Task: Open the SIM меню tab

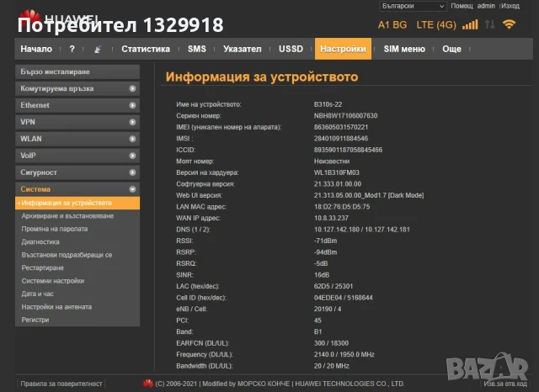Action: click(404, 49)
